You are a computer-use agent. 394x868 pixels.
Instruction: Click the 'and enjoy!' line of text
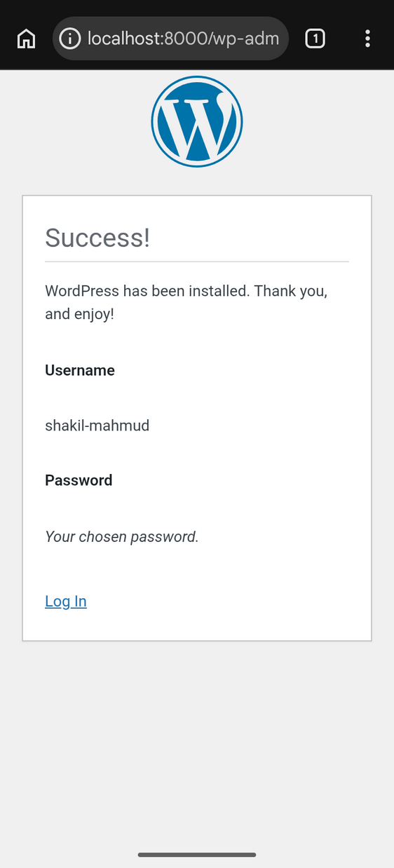point(79,314)
